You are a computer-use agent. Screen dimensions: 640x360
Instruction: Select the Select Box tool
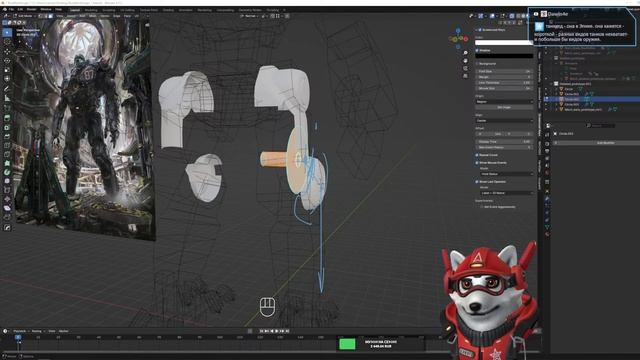[x=7, y=32]
